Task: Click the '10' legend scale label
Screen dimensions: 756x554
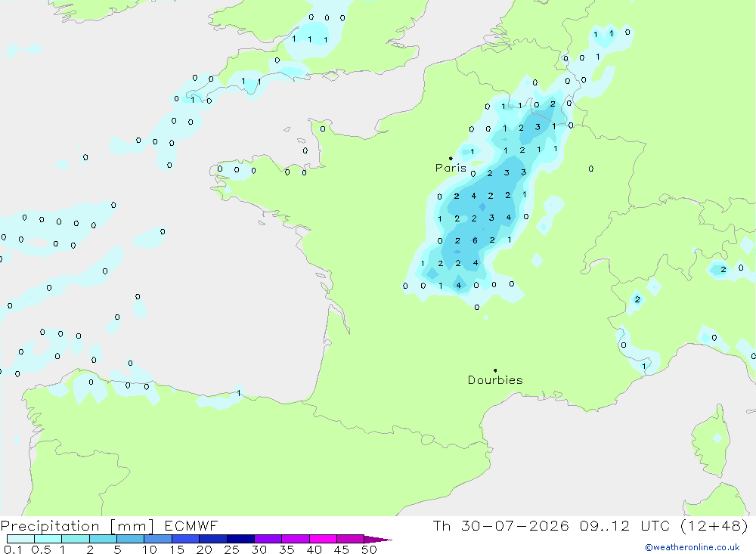Action: (x=150, y=549)
